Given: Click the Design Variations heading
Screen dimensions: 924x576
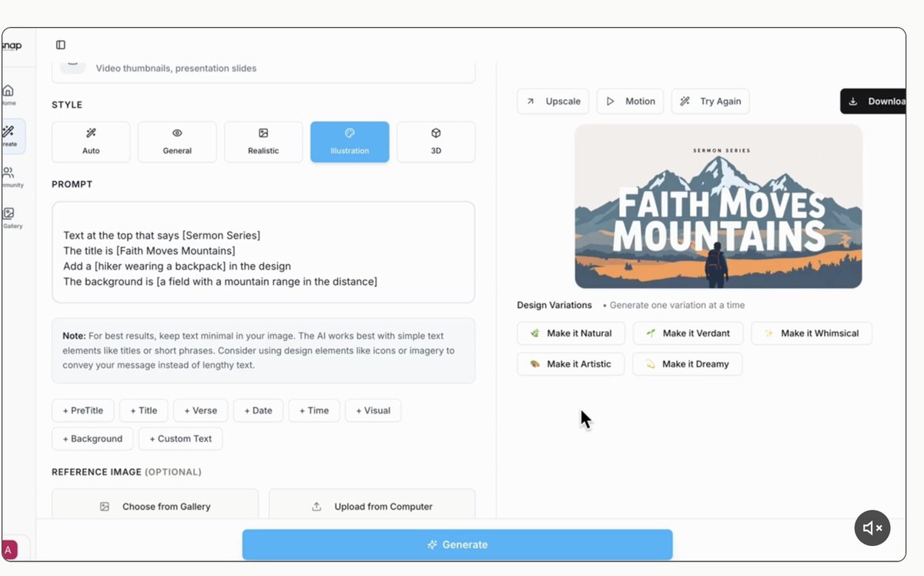Looking at the screenshot, I should pos(554,305).
